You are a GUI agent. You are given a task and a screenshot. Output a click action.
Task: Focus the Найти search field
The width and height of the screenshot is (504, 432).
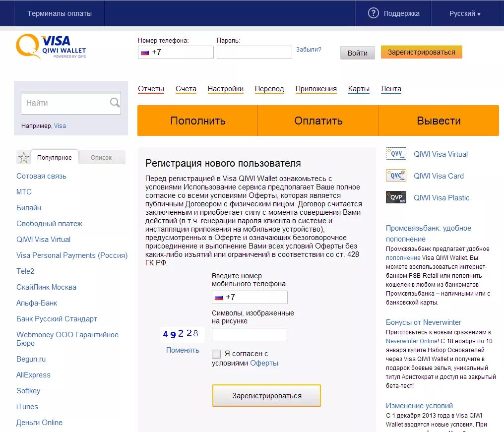71,103
